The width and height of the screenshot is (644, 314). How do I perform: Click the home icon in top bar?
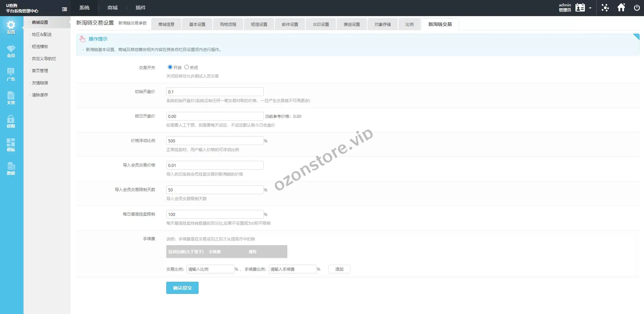[621, 8]
